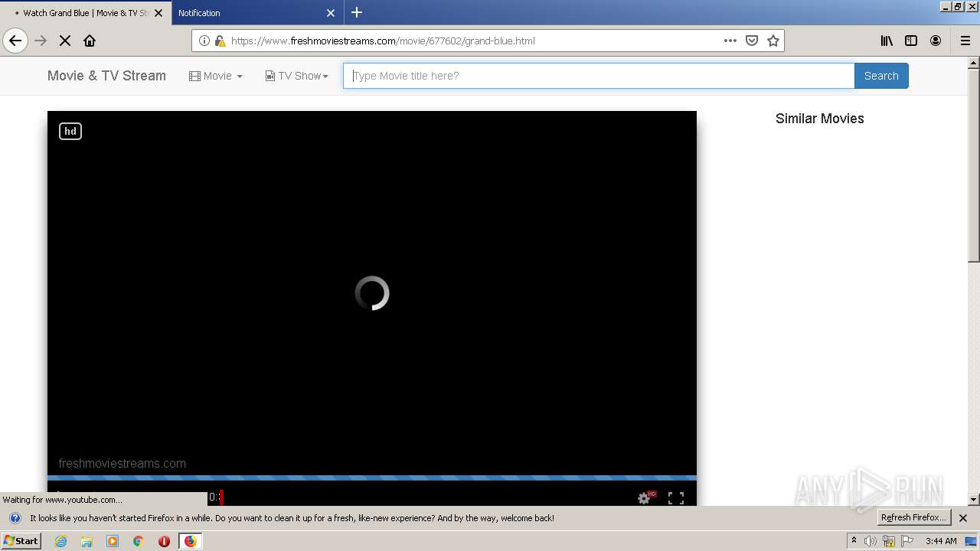Open a new browser tab
The width and height of the screenshot is (980, 551).
357,12
